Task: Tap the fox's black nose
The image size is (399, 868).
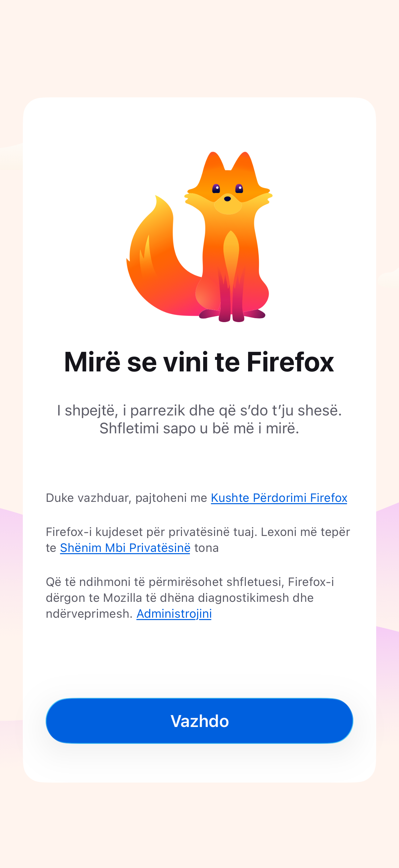Action: tap(228, 199)
